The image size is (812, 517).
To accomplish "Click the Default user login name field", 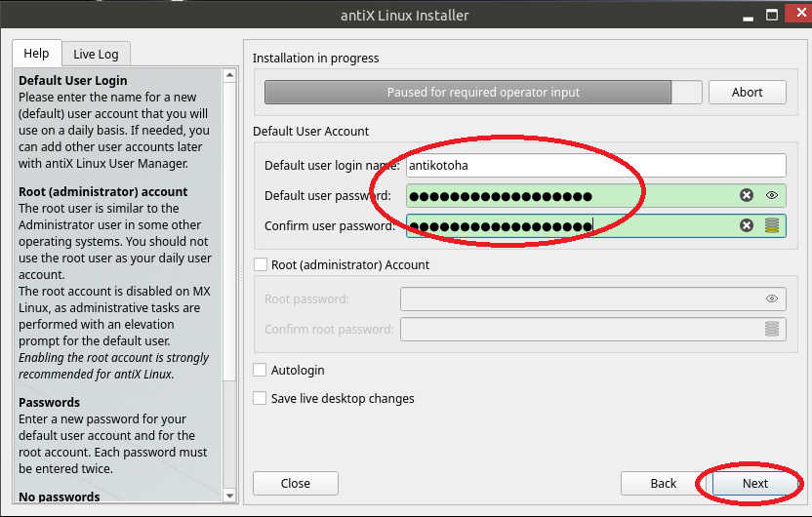I will 593,166.
